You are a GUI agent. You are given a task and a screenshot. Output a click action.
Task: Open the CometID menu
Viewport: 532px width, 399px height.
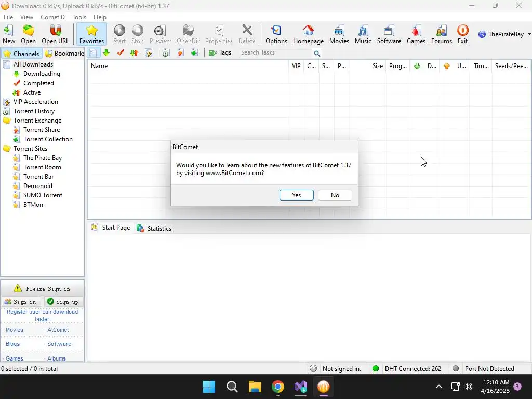tap(52, 17)
